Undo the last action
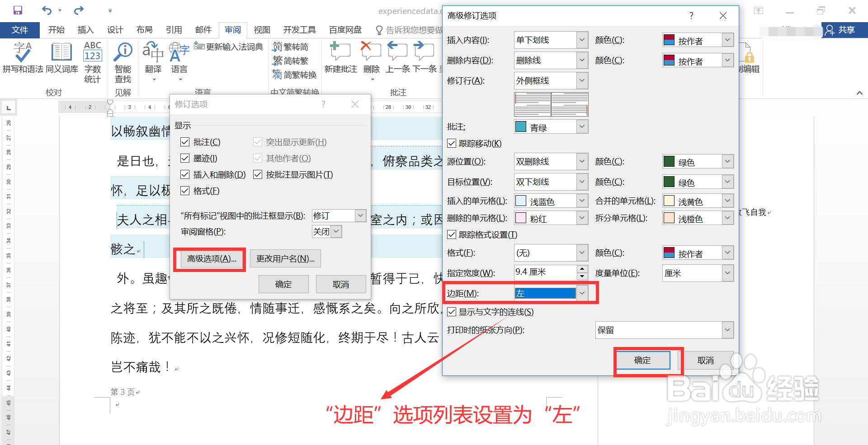Viewport: 868px width, 445px height. [47, 10]
